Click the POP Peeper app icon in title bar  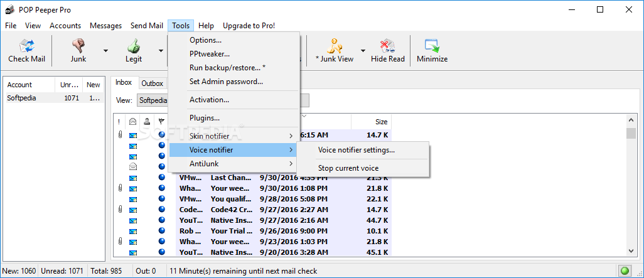point(9,10)
